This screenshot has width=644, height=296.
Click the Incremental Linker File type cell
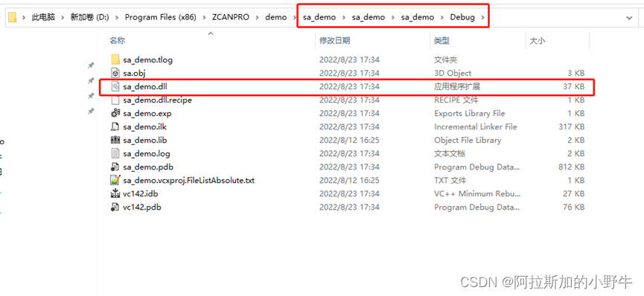(x=476, y=127)
